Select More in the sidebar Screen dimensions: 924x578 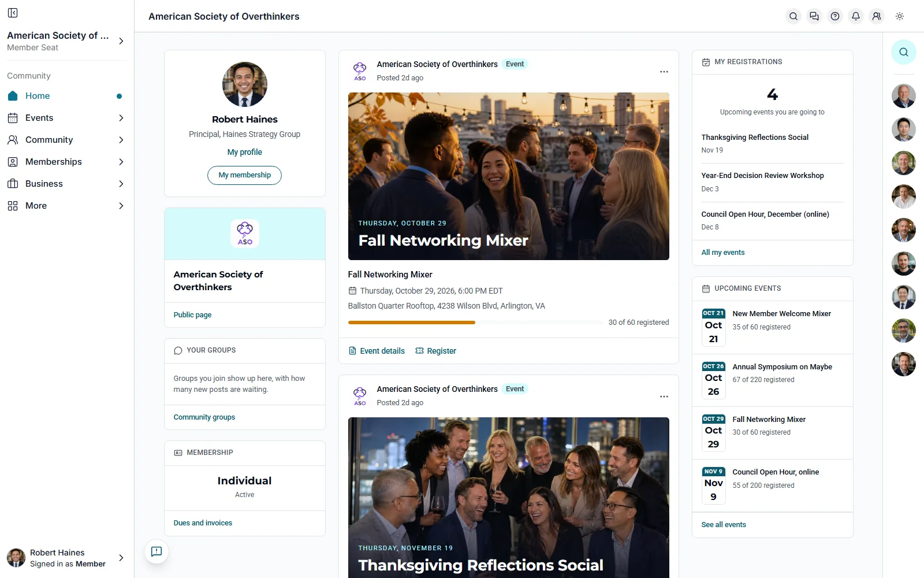coord(67,206)
